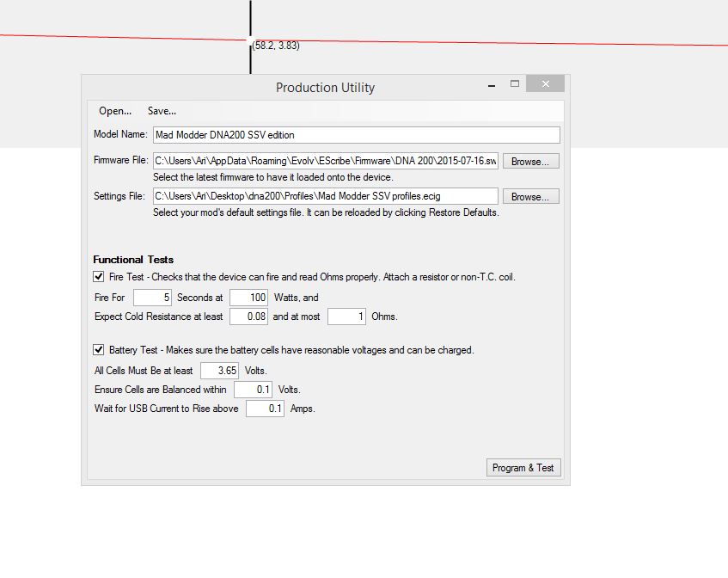Screen dimensions: 728x578
Task: Click the 'Wait for USB Current to Rise above' label
Action: tap(166, 409)
